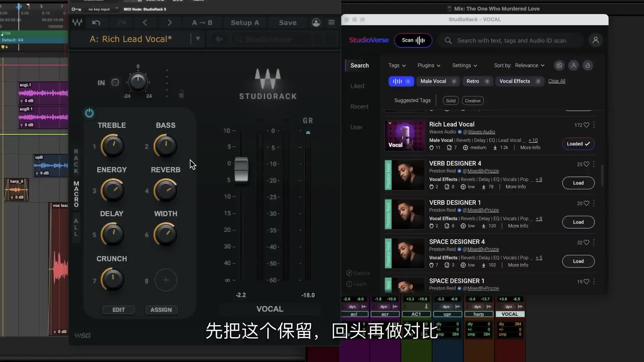
Task: Remove the audio scan filter chip
Action: pyautogui.click(x=408, y=81)
